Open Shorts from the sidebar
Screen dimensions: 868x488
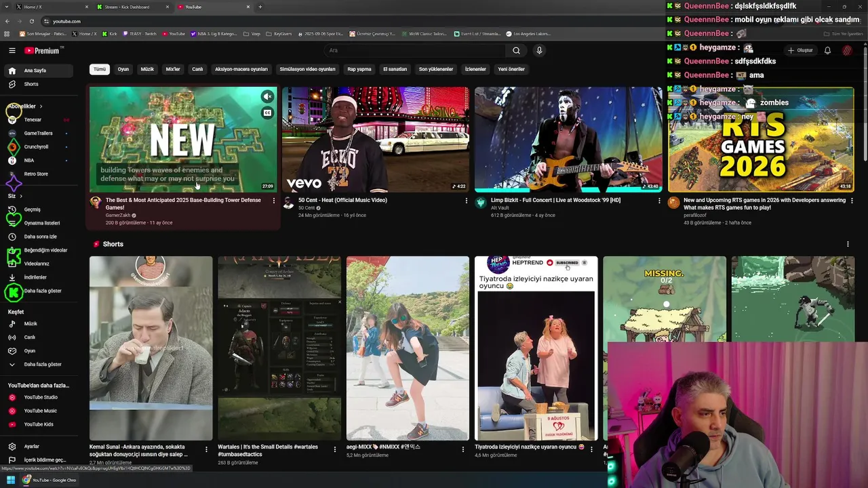(38, 84)
